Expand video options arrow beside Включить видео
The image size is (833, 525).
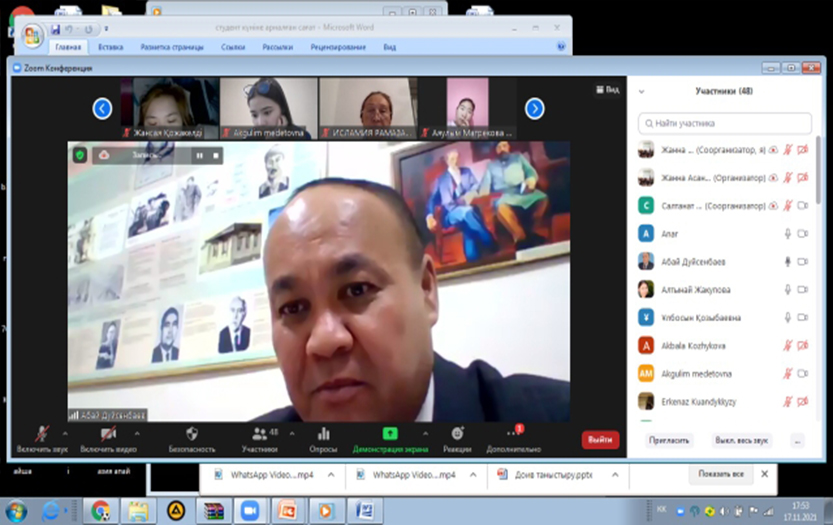(137, 433)
